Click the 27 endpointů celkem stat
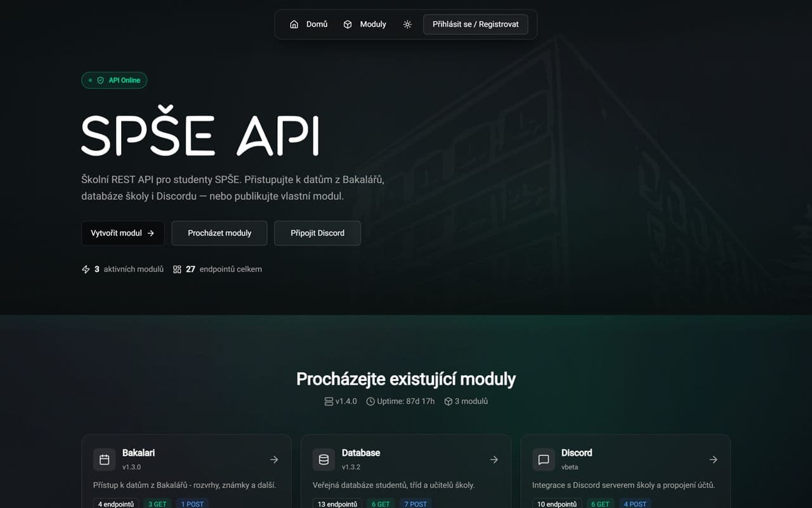The image size is (812, 508). pos(218,269)
